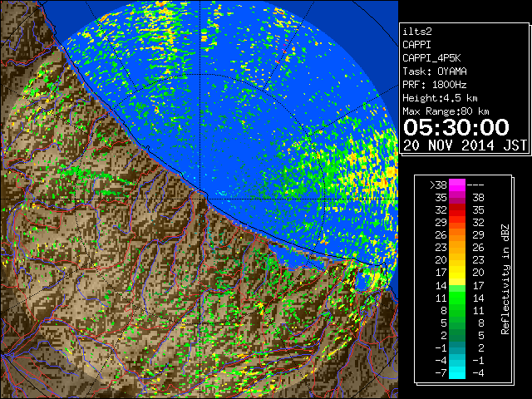Click the 'ilts2' radar name text
532x399 pixels.
417,32
